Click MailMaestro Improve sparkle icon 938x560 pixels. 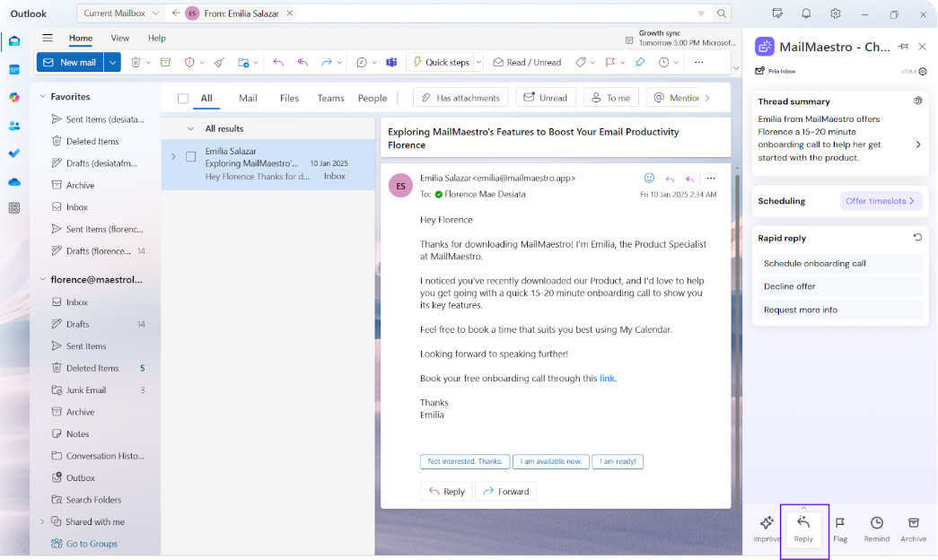(x=767, y=529)
